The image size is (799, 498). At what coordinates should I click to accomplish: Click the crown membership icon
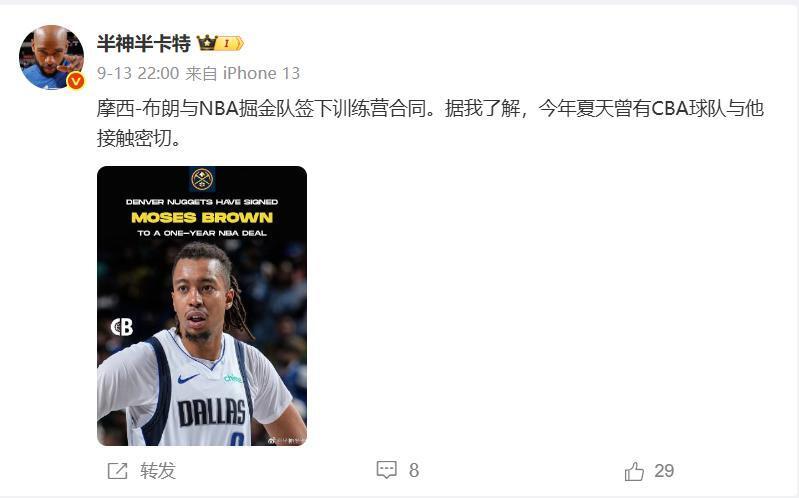(x=206, y=43)
